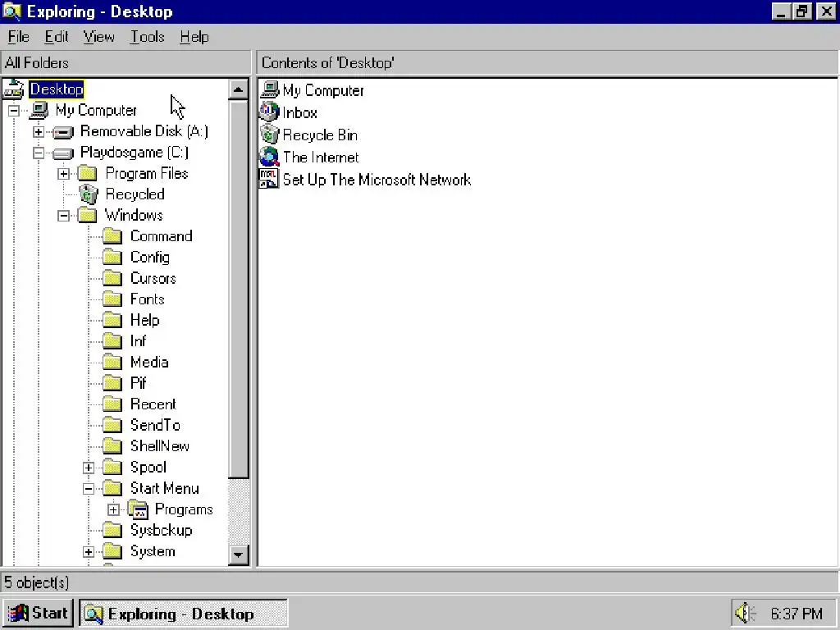Click the scroll up arrow in folder tree

(239, 89)
